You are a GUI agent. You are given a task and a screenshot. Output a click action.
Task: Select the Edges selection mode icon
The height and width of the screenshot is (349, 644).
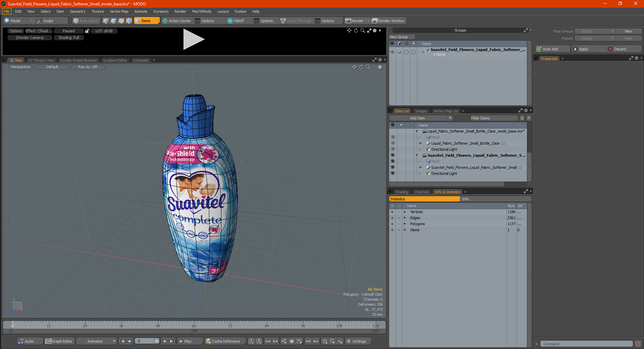click(113, 21)
